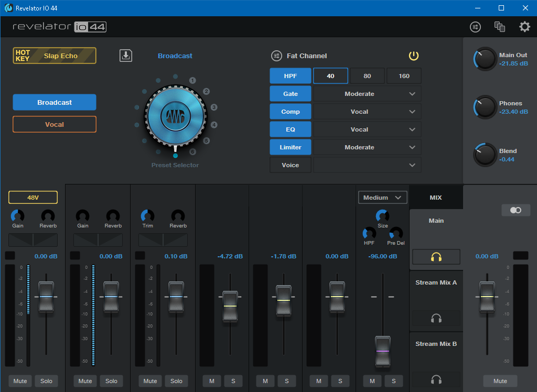
Task: Click the Blend knob
Action: pyautogui.click(x=485, y=155)
